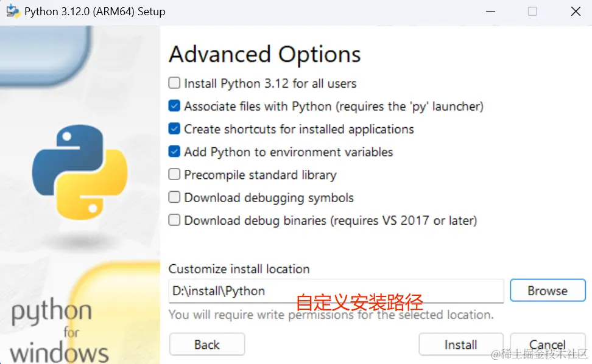
Task: Click the Python installer icon in title bar
Action: (12, 11)
